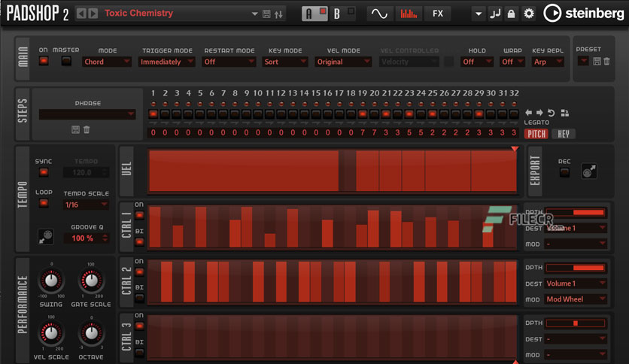Open Trigger Mode dropdown showing Immediately
Screen dimensions: 629x364
pos(167,62)
